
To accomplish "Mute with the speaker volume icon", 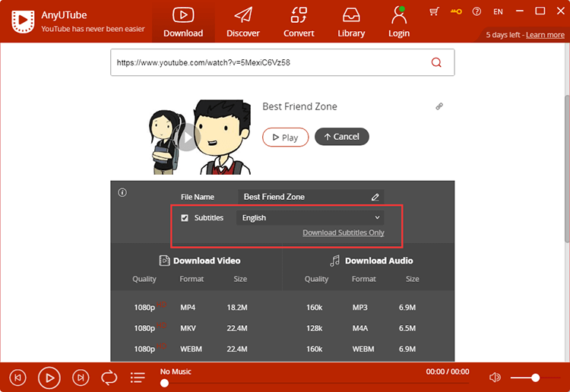I will pos(495,378).
